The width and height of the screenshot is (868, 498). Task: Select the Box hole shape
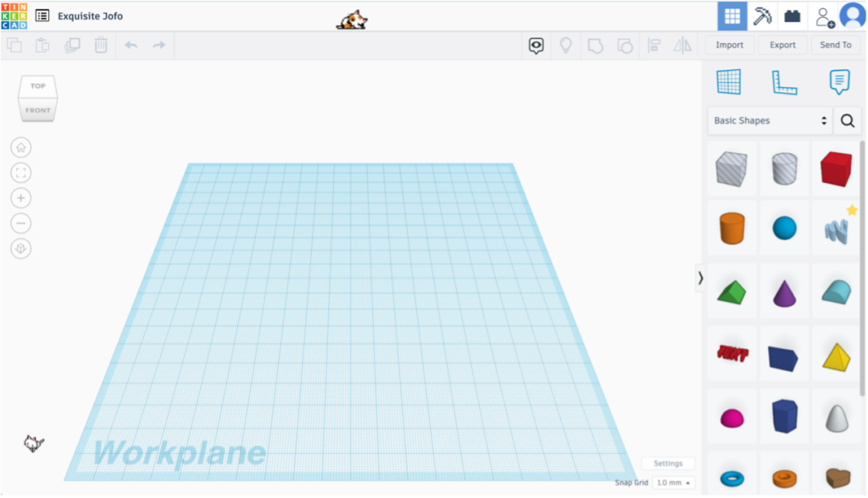(x=732, y=169)
